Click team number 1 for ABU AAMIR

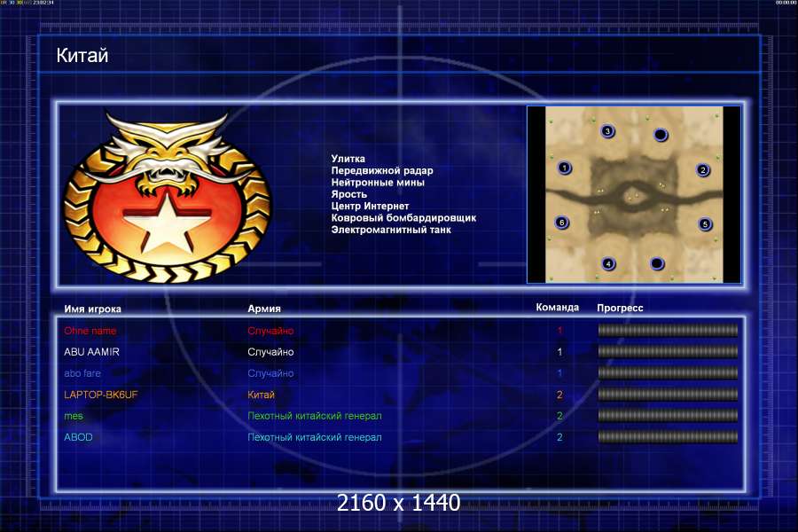tap(559, 352)
